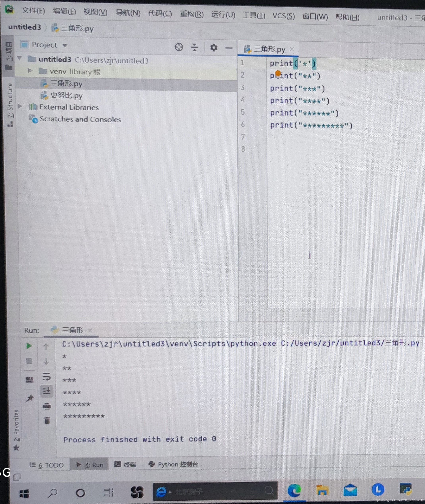Viewport: 425px width, 504px height.
Task: Toggle tool window bars square icon bottom-left
Action: pos(17,477)
